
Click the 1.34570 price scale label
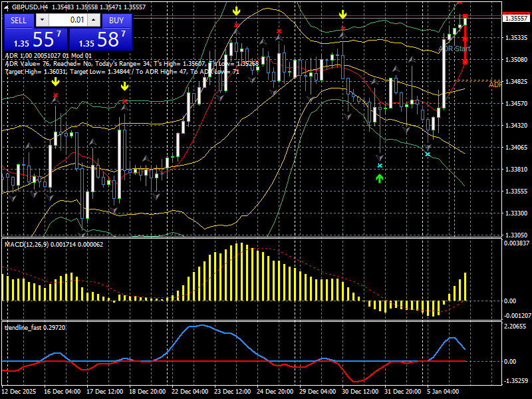click(x=516, y=103)
